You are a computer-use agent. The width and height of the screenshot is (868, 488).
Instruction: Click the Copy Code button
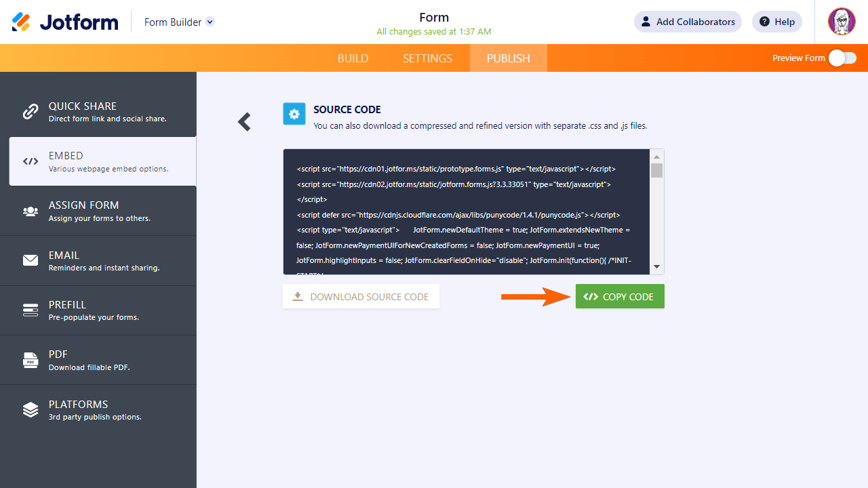click(620, 296)
